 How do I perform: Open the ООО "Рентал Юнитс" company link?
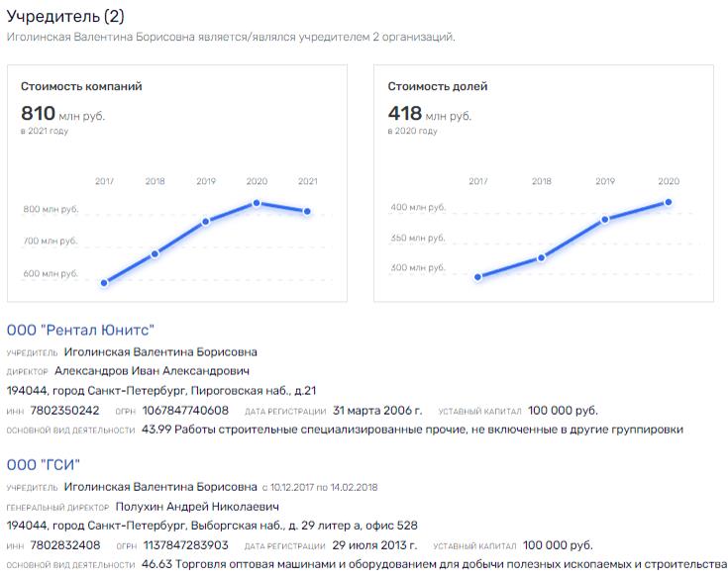click(80, 330)
